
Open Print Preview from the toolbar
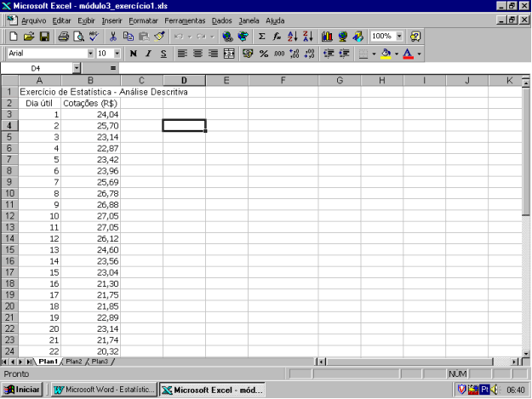[78, 37]
